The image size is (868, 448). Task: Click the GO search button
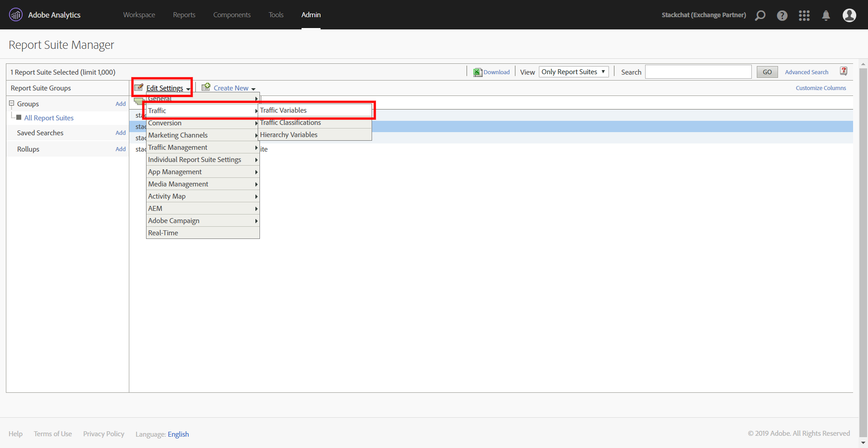click(x=767, y=72)
